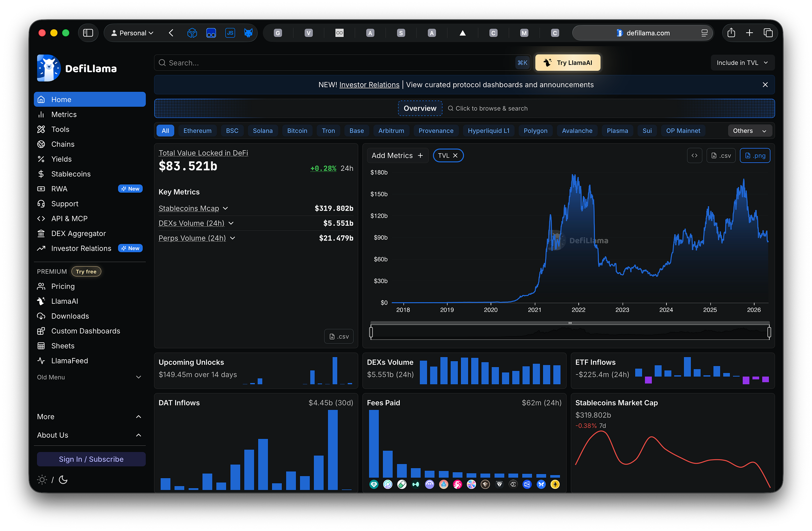
Task: Export the chart as .png
Action: coord(755,155)
